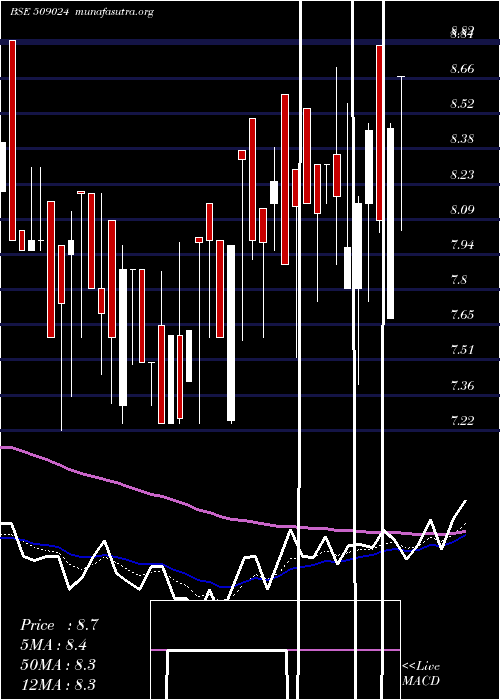Viewport: 500px width, 700px height.
Task: Click the '50MA : 8.3' readout
Action: point(58,664)
